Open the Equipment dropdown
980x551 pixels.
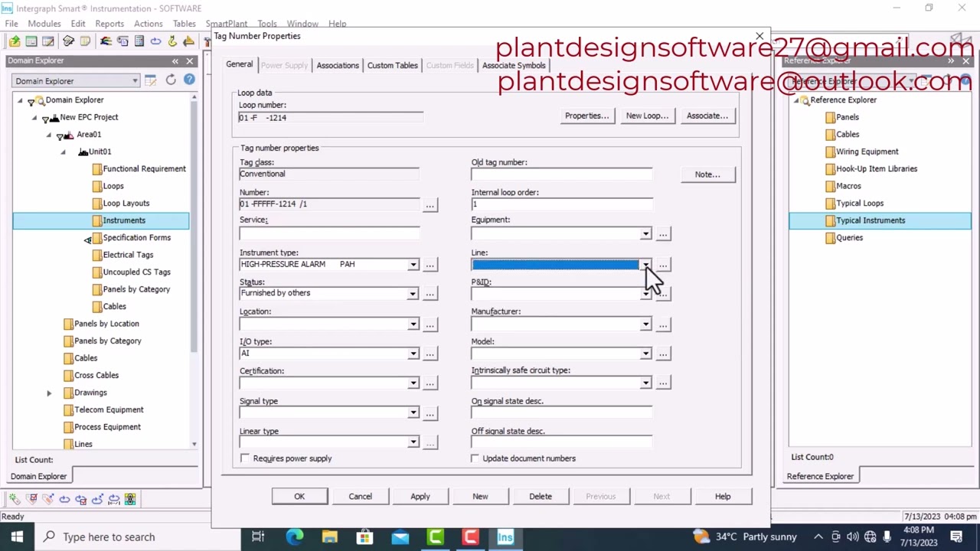645,234
